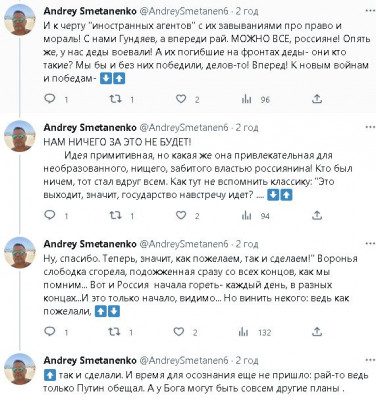Open view count 96 on first tweet
The height and width of the screenshot is (400, 376).
click(255, 99)
